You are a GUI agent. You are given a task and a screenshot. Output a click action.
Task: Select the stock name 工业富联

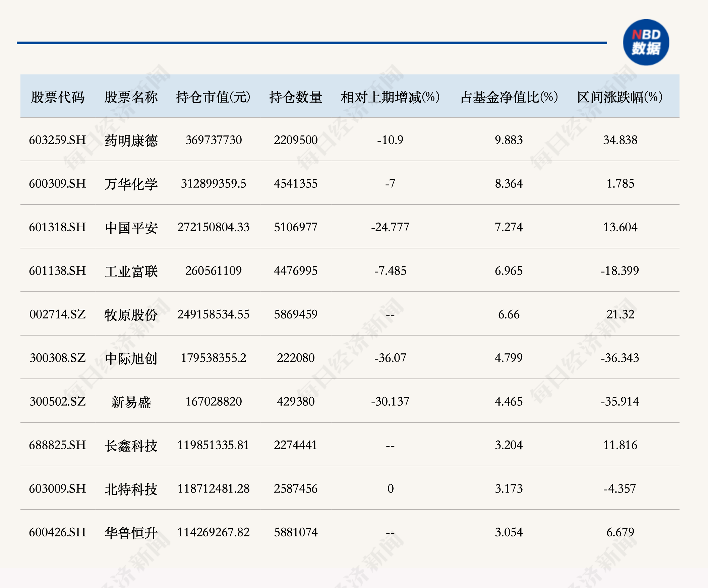(x=131, y=271)
